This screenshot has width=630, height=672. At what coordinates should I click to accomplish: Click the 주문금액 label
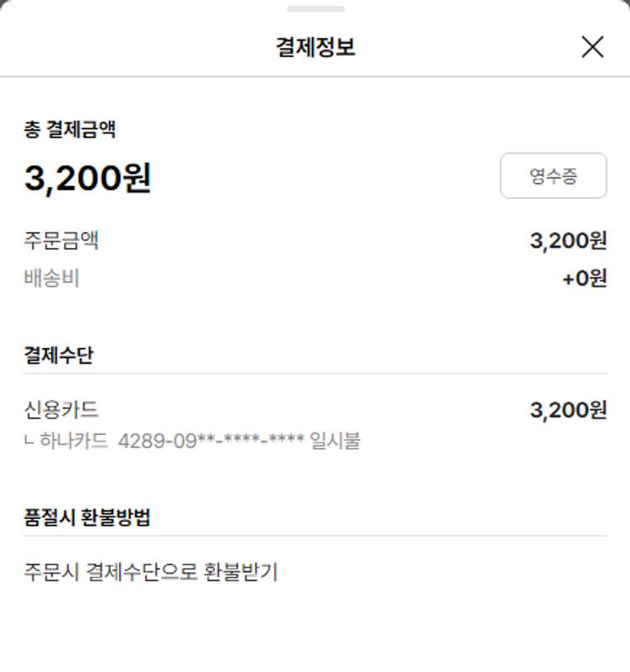tap(61, 241)
